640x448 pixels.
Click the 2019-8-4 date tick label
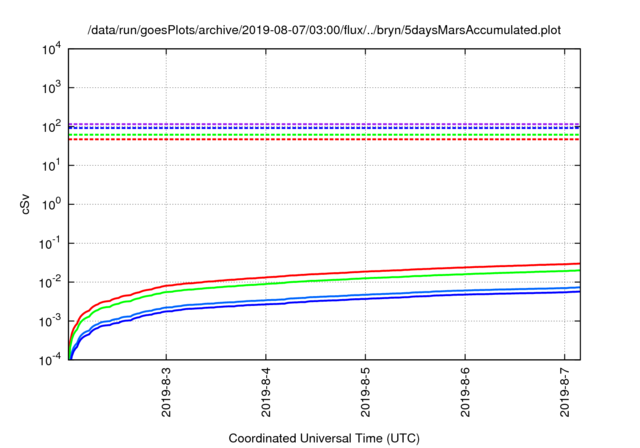click(x=266, y=392)
